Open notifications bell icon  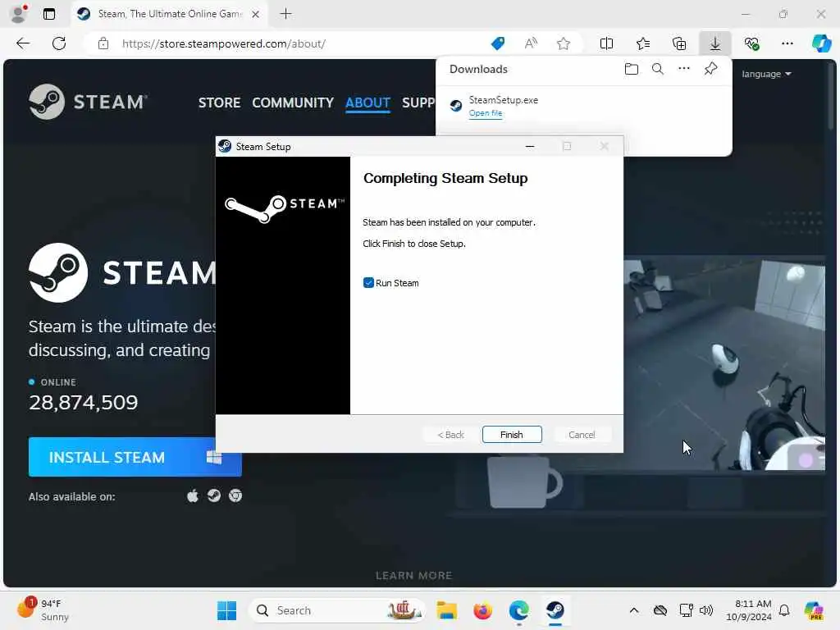pos(784,610)
